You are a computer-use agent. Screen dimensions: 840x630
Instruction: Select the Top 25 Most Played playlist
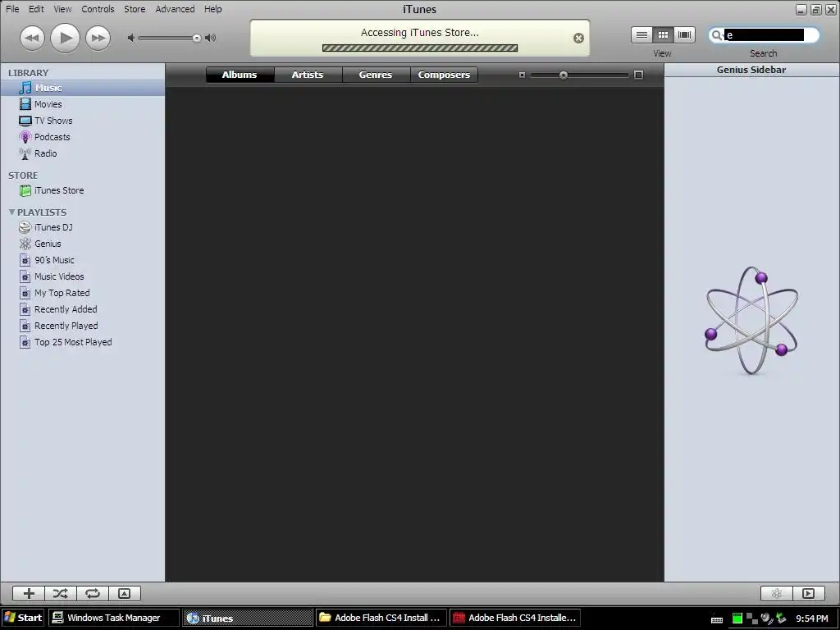coord(83,342)
